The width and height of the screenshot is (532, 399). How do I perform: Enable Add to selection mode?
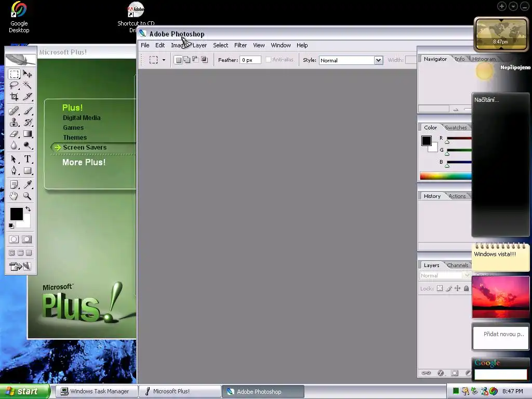click(187, 60)
